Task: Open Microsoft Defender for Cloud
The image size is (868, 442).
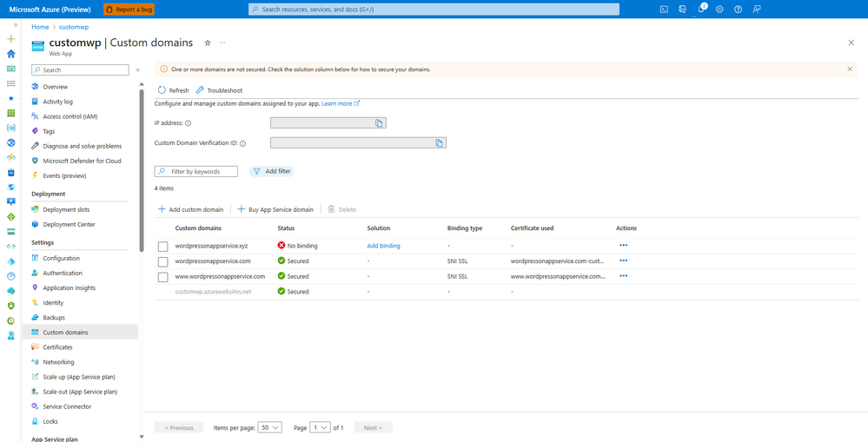Action: 80,161
